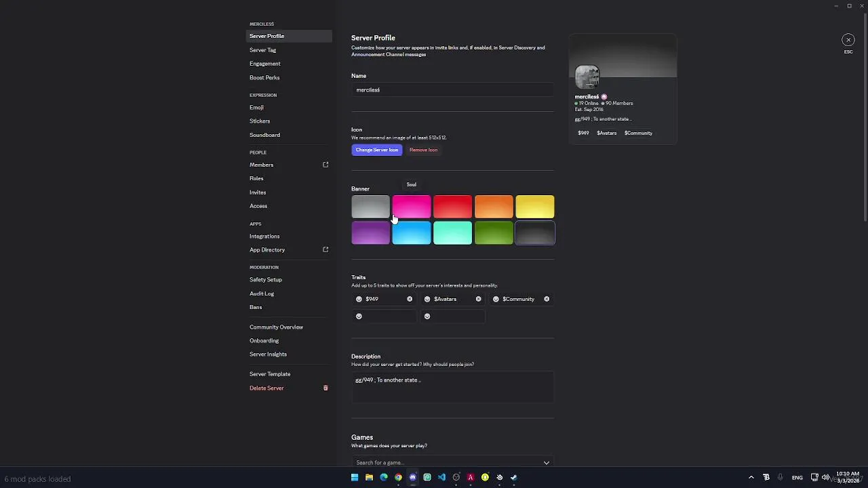Remove the $949 trait with its X
Screen dimensions: 868x488
pos(410,299)
